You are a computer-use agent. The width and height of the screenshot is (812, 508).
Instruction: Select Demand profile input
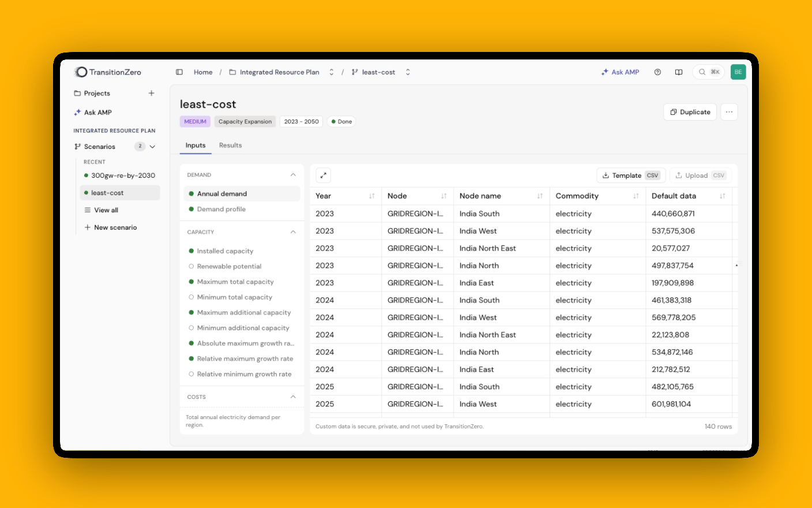pyautogui.click(x=242, y=209)
